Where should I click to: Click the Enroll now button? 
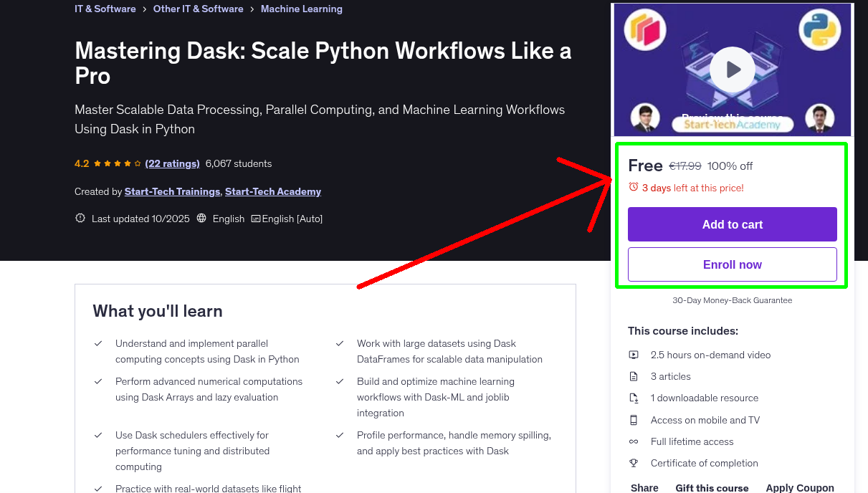(732, 264)
